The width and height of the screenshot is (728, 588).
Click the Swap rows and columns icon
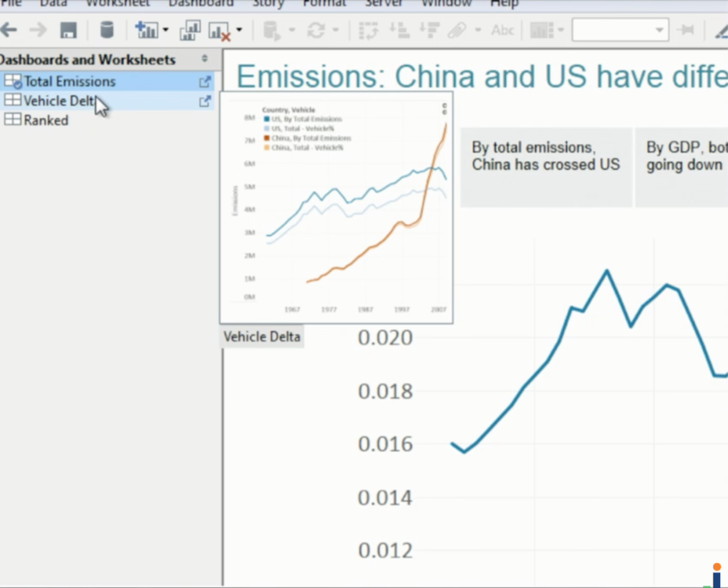pos(368,30)
